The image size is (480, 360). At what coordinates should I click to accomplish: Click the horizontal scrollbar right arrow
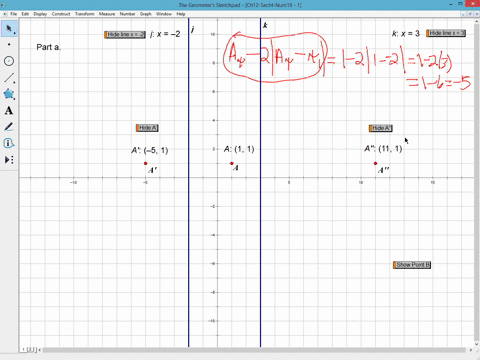470,350
